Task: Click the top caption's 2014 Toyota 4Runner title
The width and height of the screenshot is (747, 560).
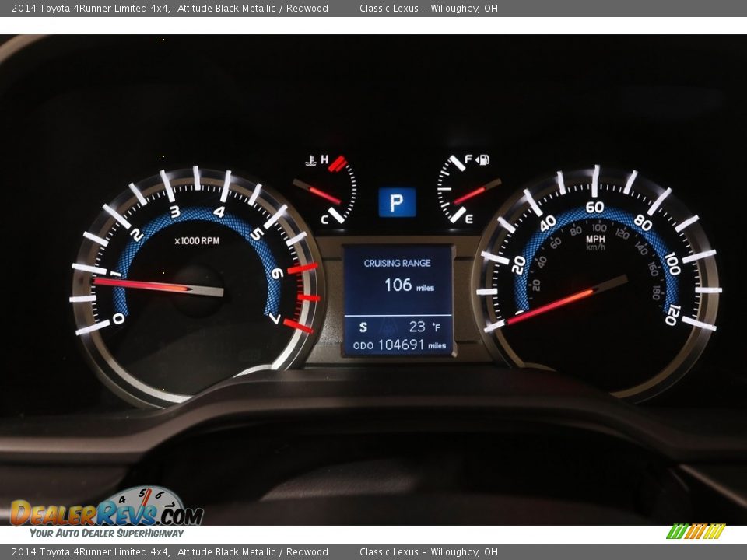Action: pyautogui.click(x=90, y=8)
